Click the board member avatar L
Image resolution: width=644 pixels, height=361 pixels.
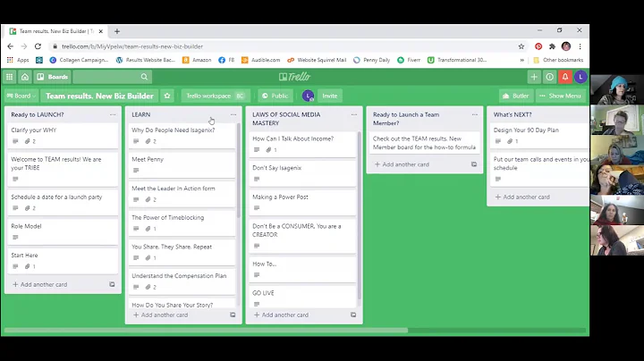308,96
